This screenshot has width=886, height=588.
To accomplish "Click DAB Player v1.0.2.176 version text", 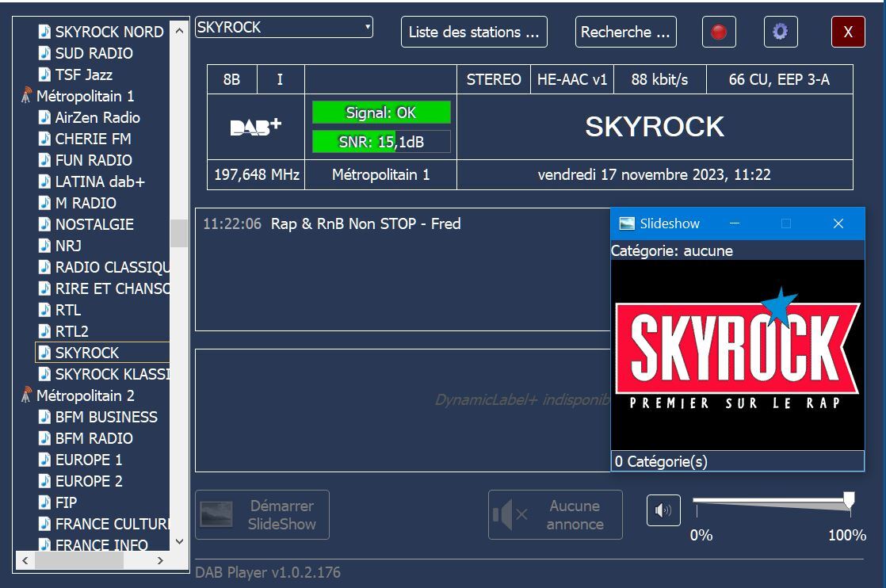I will pyautogui.click(x=268, y=572).
